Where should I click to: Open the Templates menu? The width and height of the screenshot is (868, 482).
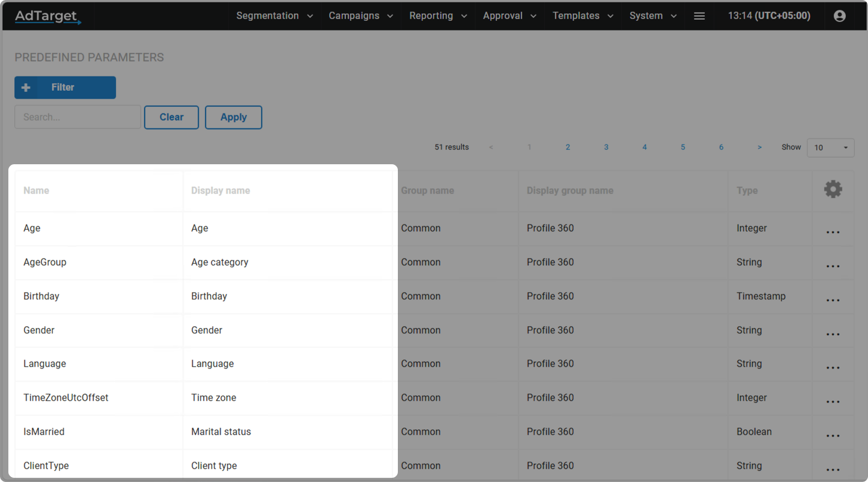point(582,16)
